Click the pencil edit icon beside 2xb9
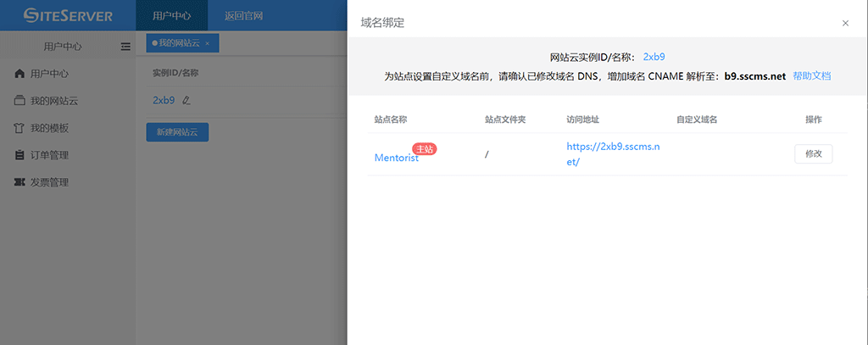This screenshot has height=345, width=868. point(186,101)
